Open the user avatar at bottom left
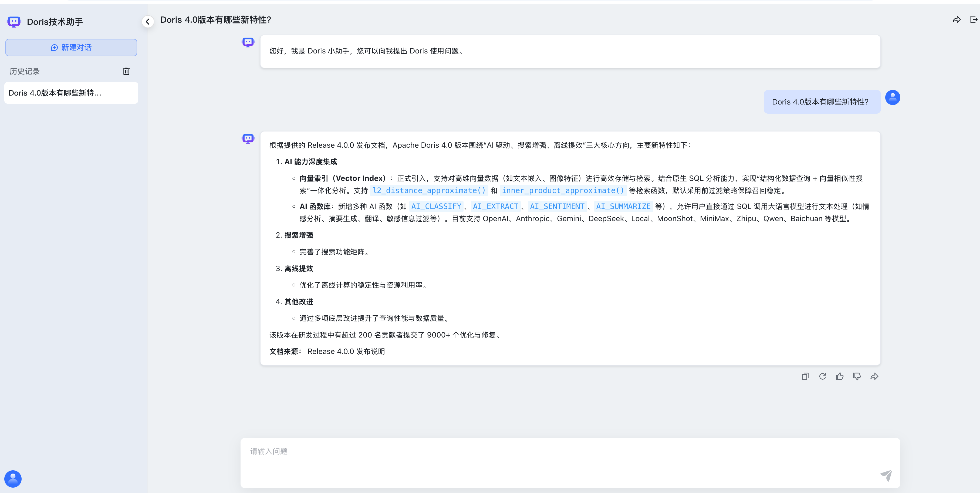 [13, 478]
